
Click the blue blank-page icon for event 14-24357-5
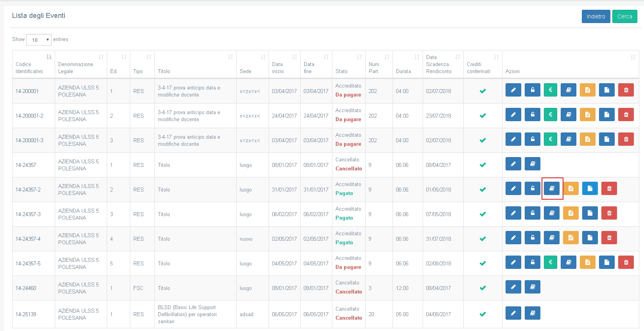tap(606, 263)
